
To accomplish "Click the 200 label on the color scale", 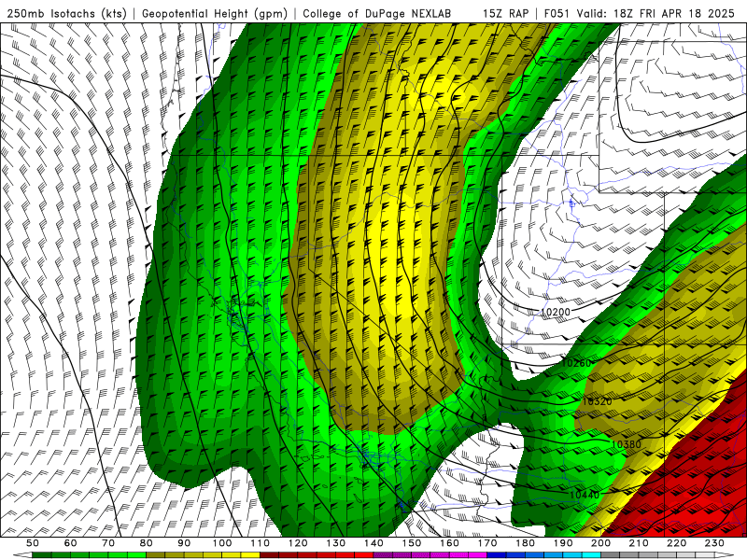I will coord(600,543).
